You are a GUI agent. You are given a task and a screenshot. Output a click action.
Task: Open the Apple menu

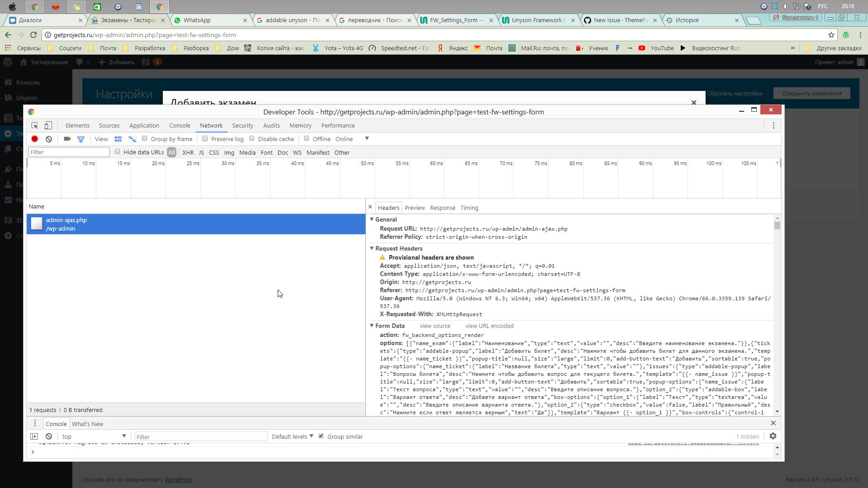pos(13,6)
